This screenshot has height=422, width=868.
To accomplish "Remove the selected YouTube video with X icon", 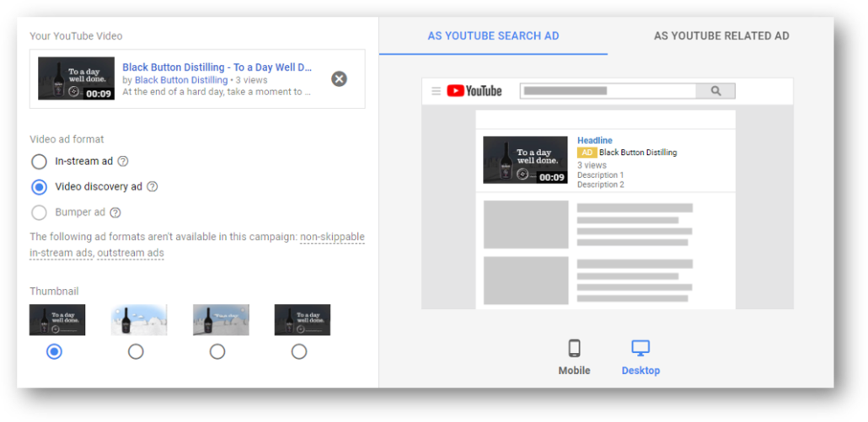I will coord(339,79).
